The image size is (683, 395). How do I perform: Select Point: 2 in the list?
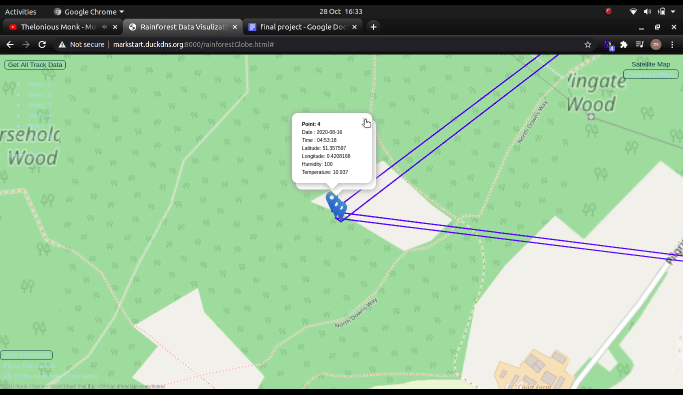(40, 95)
